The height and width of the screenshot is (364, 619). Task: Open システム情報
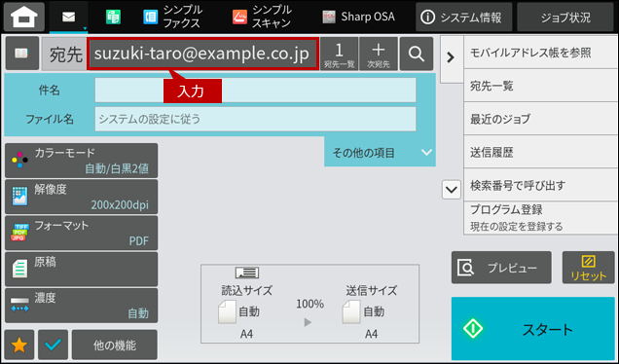(x=464, y=17)
